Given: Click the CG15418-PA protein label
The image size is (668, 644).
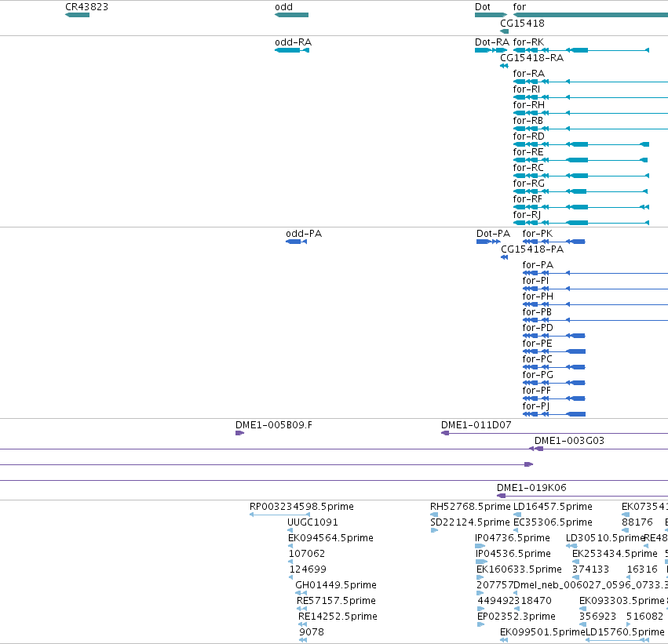Looking at the screenshot, I should pos(532,249).
